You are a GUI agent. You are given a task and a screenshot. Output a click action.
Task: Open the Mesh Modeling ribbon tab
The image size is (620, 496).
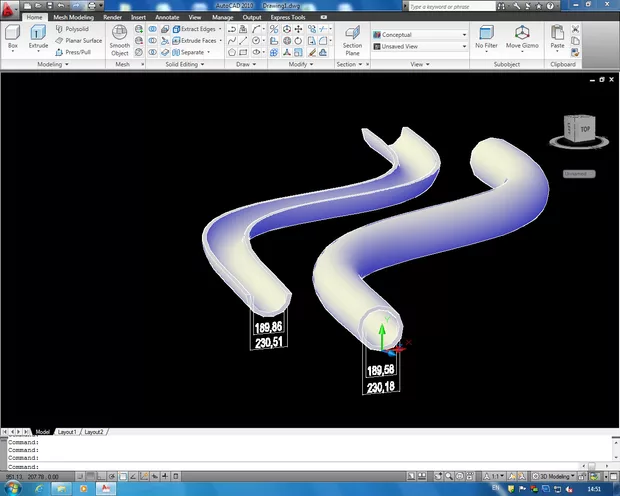(73, 17)
